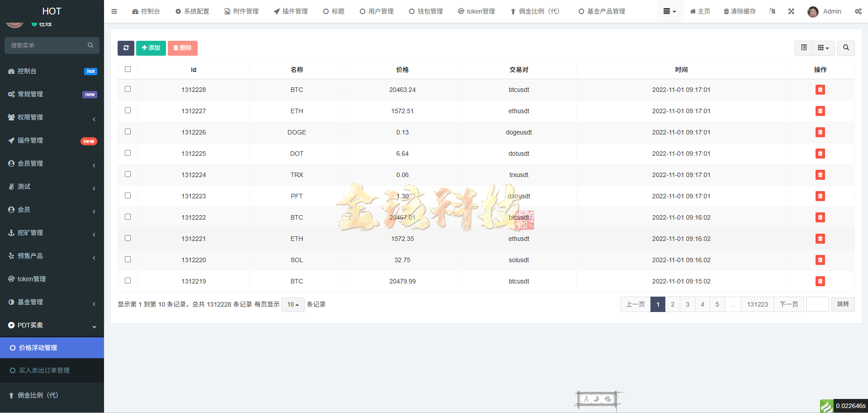Viewport: 868px width, 413px height.
Task: Click the detail view icon above the table
Action: click(x=804, y=48)
